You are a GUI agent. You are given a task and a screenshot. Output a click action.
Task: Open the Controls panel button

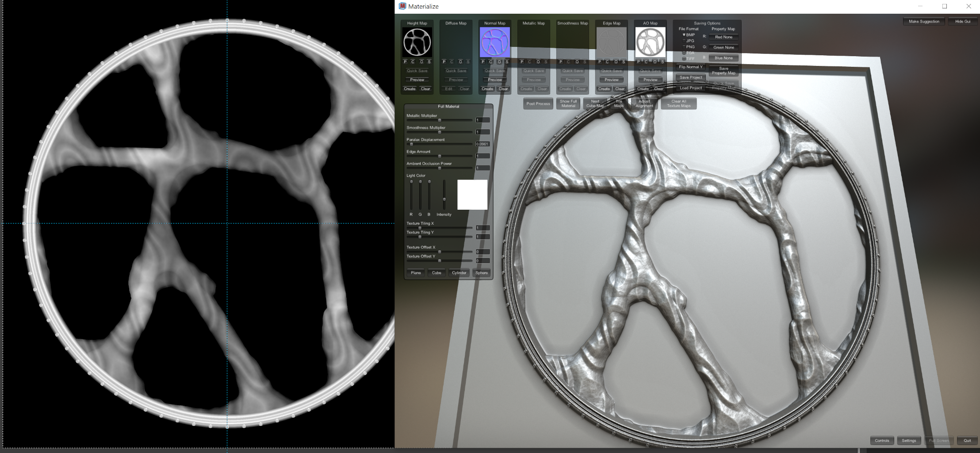tap(882, 441)
